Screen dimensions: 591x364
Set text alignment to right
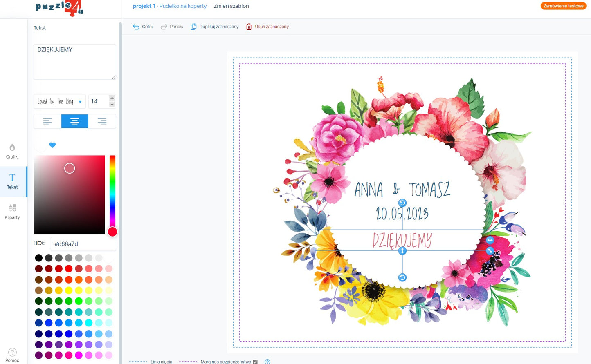tap(102, 121)
